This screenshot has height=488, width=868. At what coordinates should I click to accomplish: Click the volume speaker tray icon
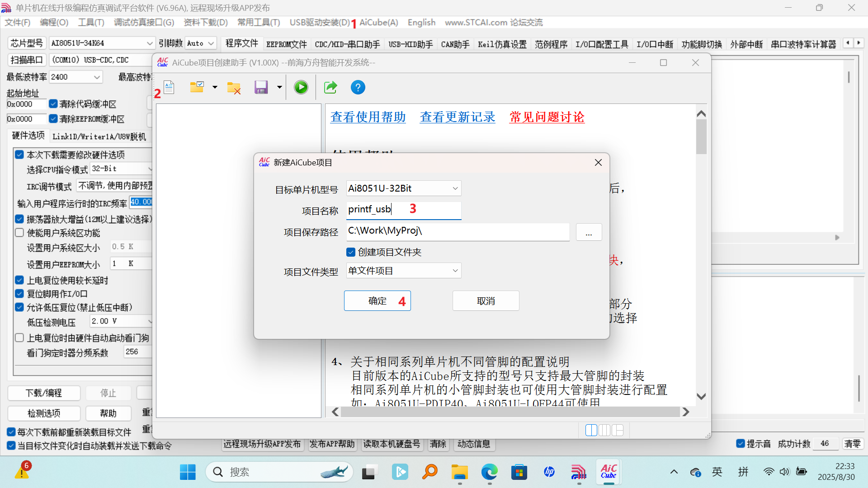click(784, 472)
